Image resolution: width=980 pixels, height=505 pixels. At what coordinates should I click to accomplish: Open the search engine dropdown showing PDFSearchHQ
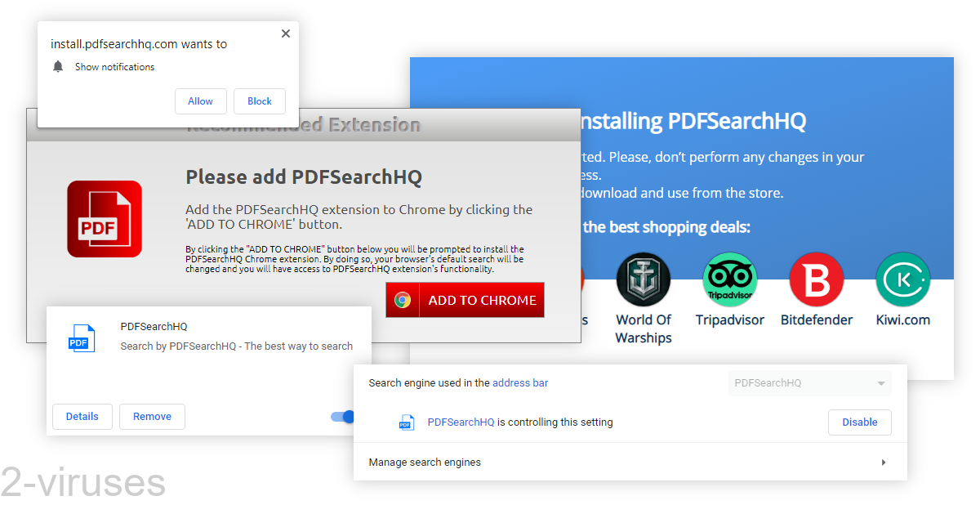click(808, 382)
